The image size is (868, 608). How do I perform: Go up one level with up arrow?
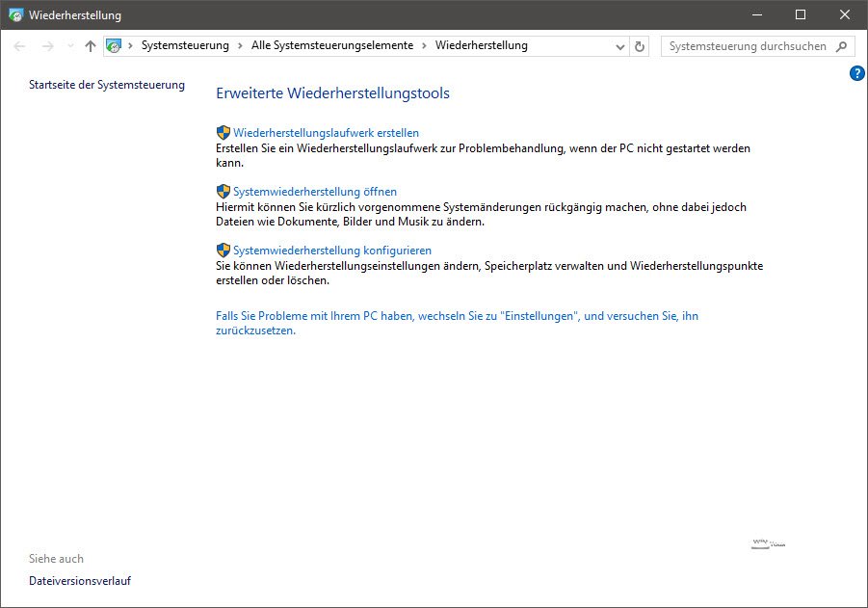pos(91,46)
